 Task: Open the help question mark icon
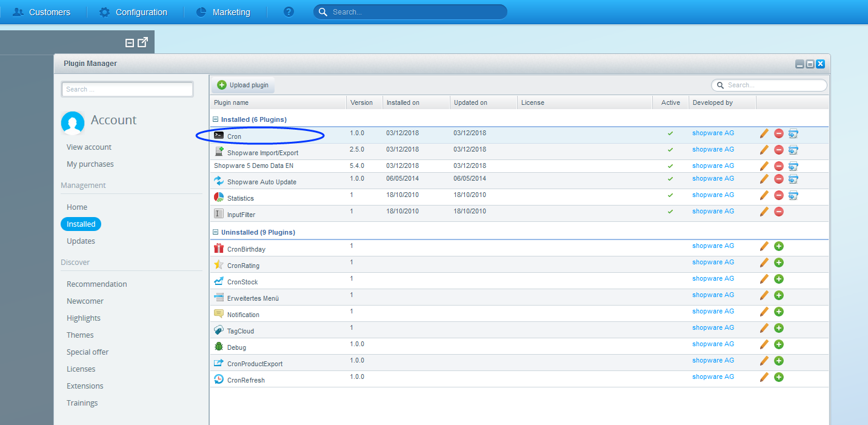tap(289, 12)
